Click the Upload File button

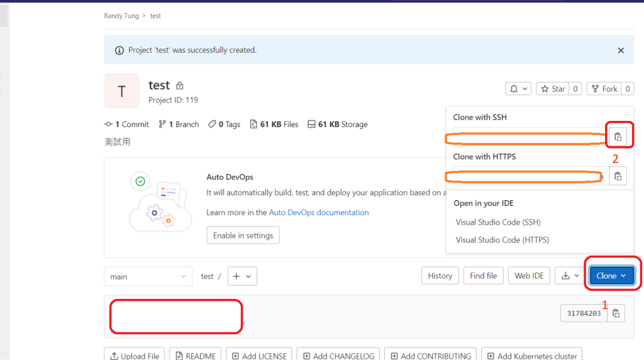(x=135, y=356)
